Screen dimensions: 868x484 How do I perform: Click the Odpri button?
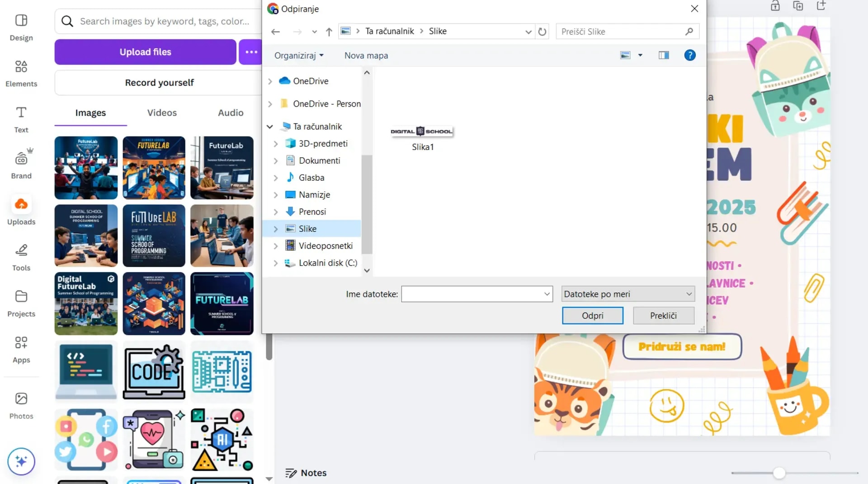tap(592, 315)
